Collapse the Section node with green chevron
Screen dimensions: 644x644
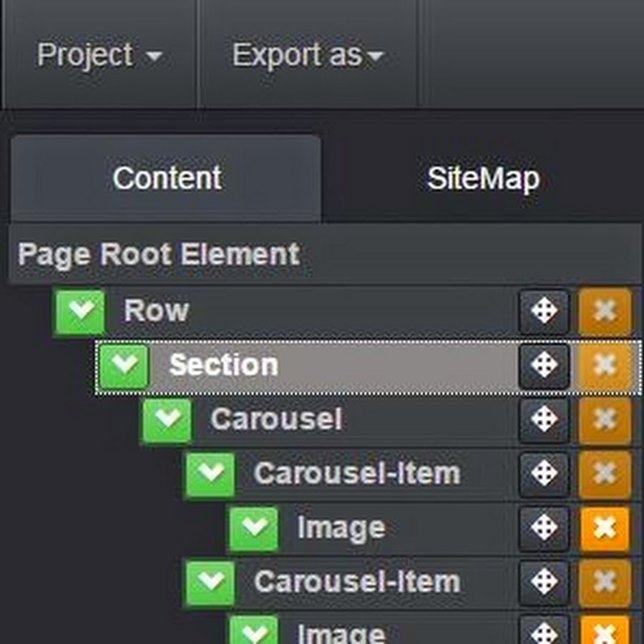click(124, 366)
